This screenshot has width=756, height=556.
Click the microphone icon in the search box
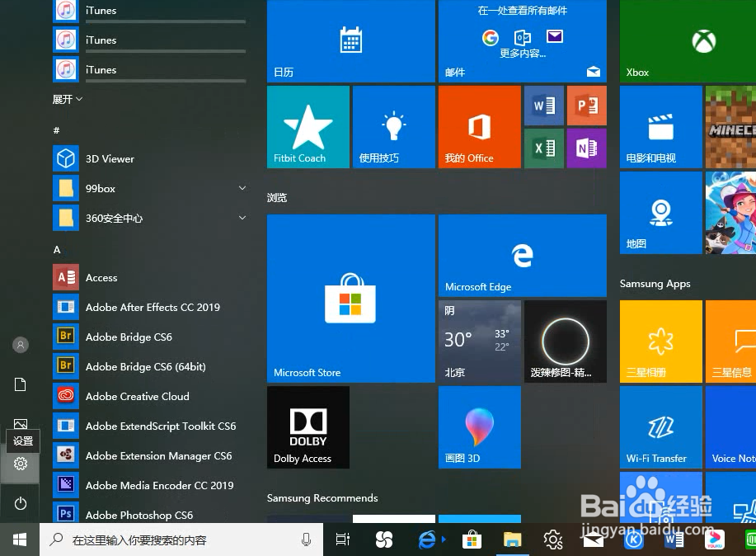[x=306, y=540]
